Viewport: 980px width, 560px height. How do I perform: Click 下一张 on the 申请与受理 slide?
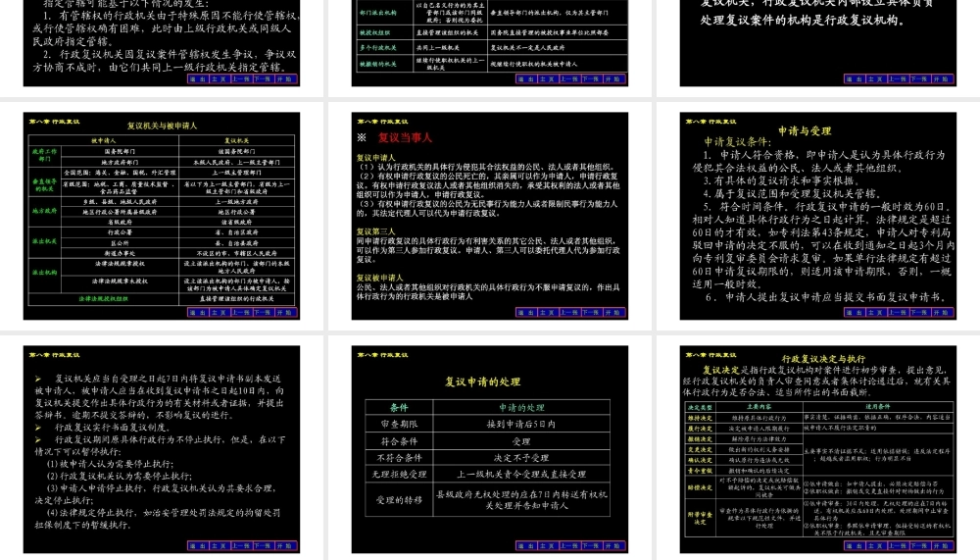coord(919,312)
